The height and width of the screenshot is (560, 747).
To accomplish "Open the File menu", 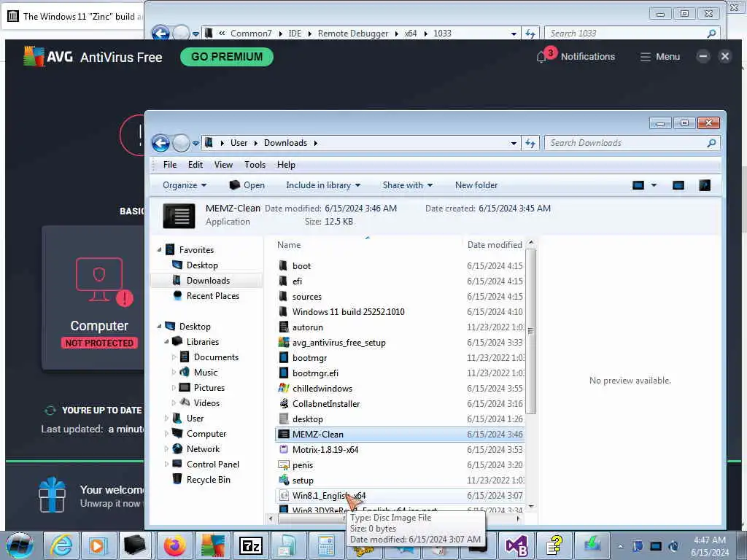I will point(170,165).
